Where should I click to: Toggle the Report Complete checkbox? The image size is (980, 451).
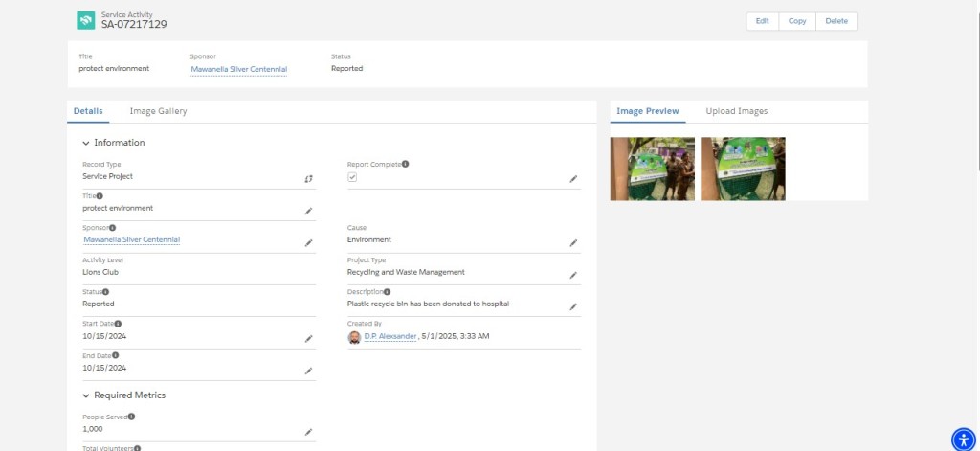click(352, 178)
